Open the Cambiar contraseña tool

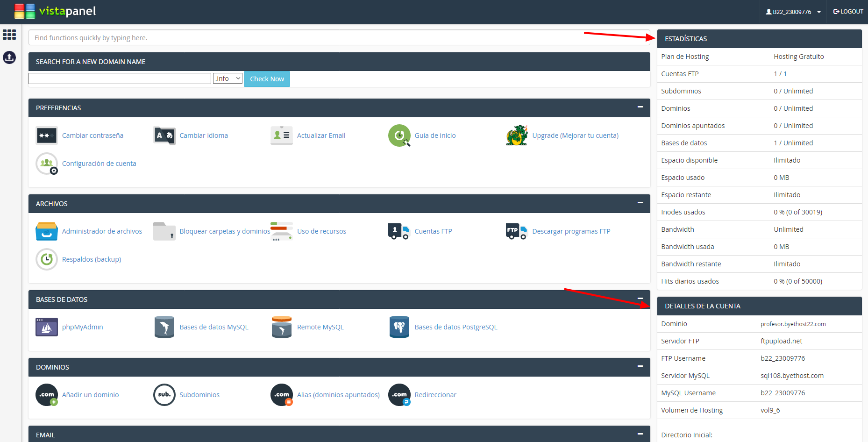(92, 135)
